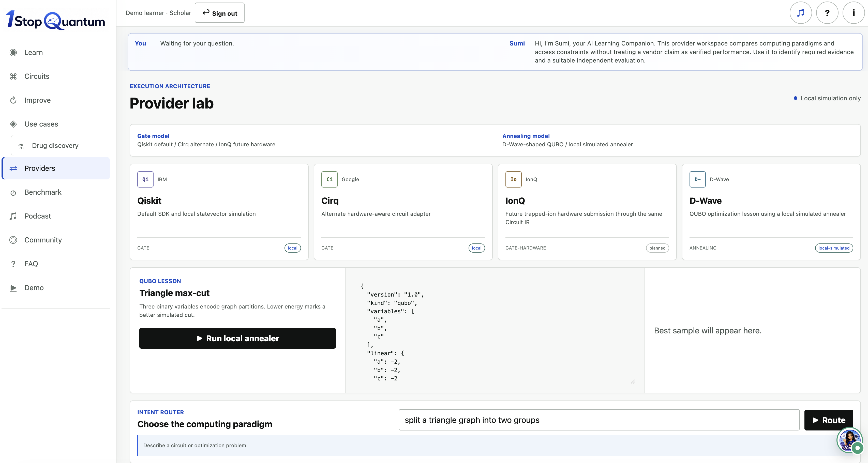Click the Learn sidebar icon
This screenshot has width=868, height=463.
(13, 53)
